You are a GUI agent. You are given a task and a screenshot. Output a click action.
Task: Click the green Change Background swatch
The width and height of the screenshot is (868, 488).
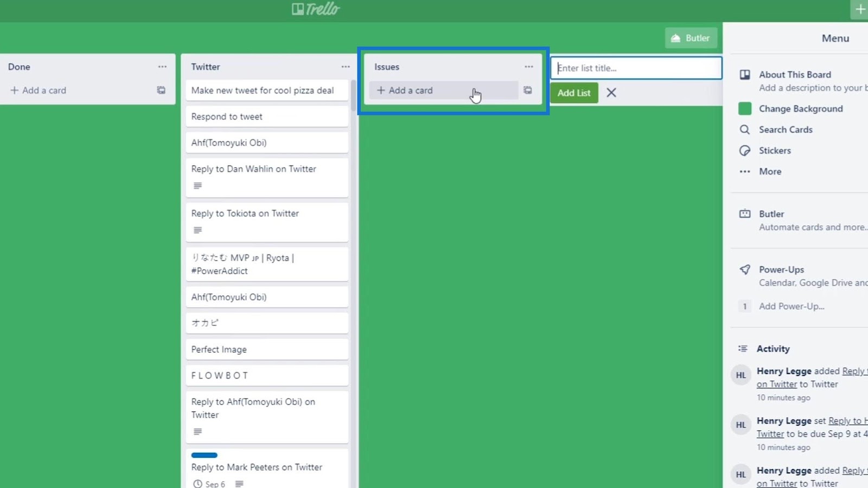click(x=745, y=108)
